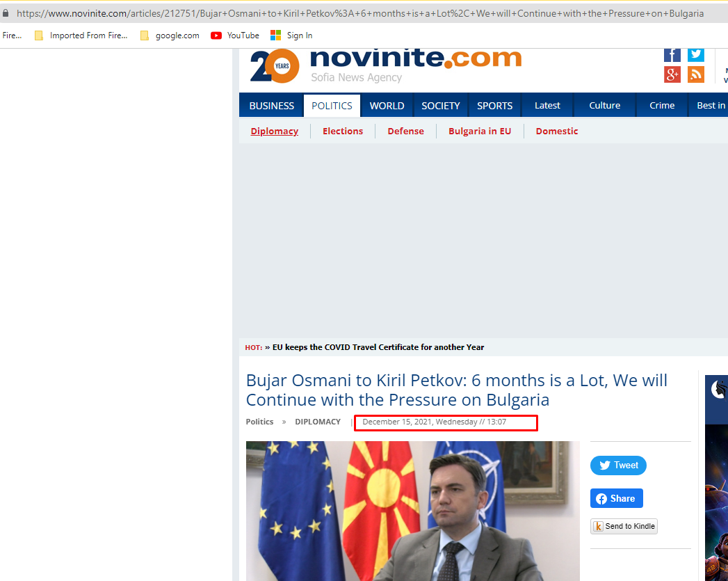Send the article to Kindle
The height and width of the screenshot is (581, 728).
point(624,526)
